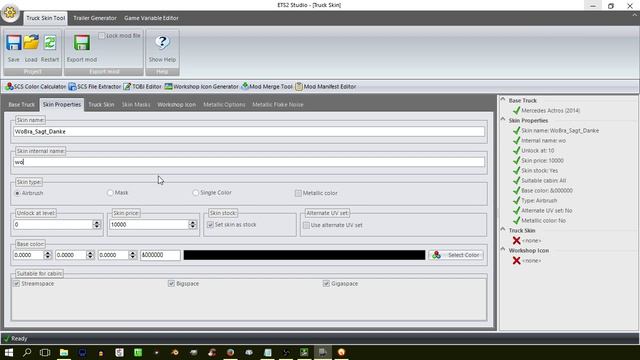Open Task View from taskbar

(x=45, y=352)
